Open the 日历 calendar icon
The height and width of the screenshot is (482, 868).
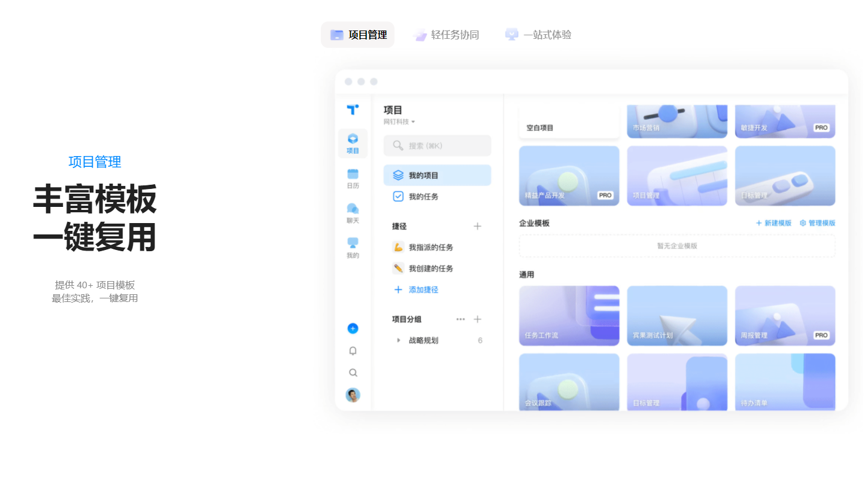click(x=353, y=178)
